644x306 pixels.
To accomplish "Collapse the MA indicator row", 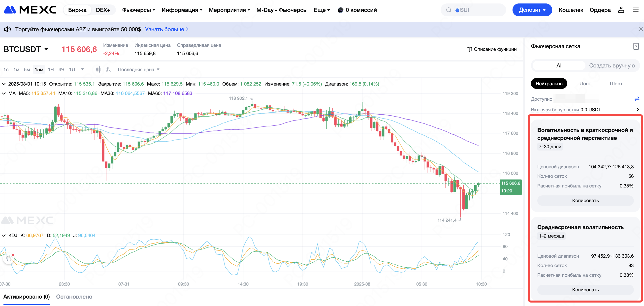I will (x=4, y=93).
